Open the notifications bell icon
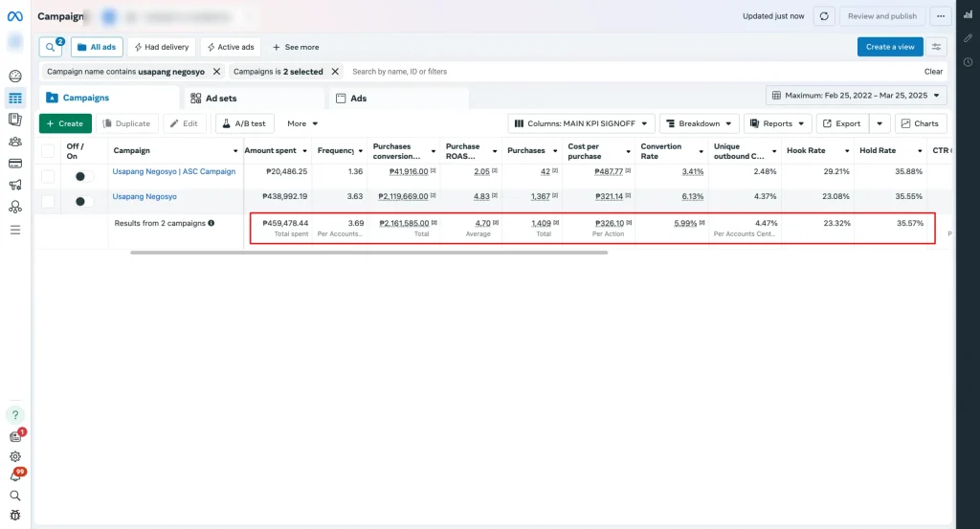Viewport: 980px width, 529px height. pos(15,476)
